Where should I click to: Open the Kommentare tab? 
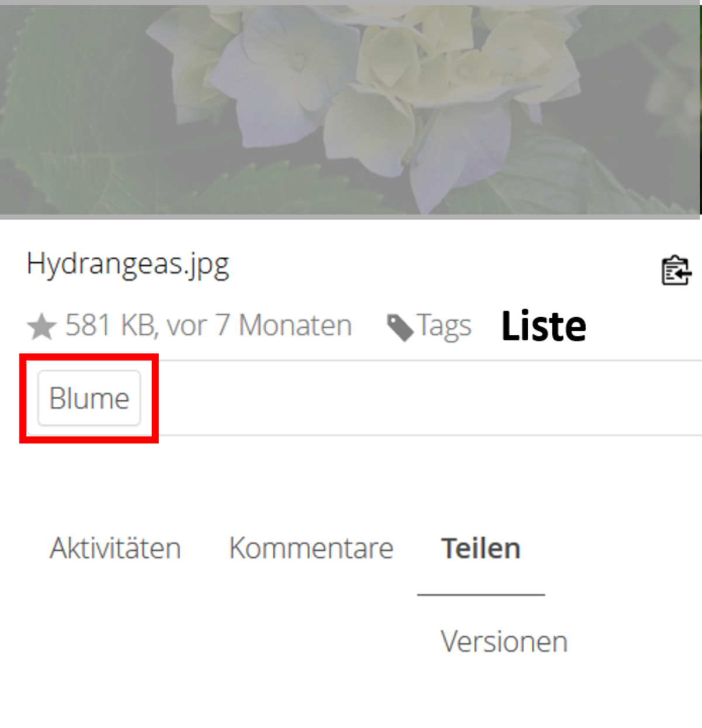pos(311,548)
